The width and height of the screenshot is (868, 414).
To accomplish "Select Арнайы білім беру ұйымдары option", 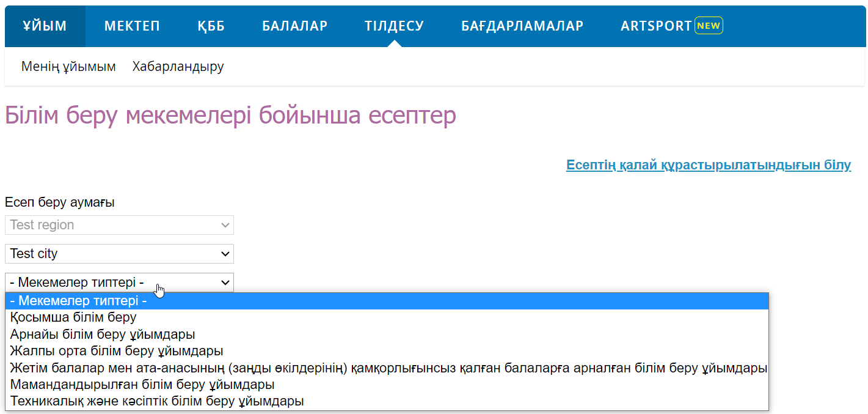I will coord(103,335).
